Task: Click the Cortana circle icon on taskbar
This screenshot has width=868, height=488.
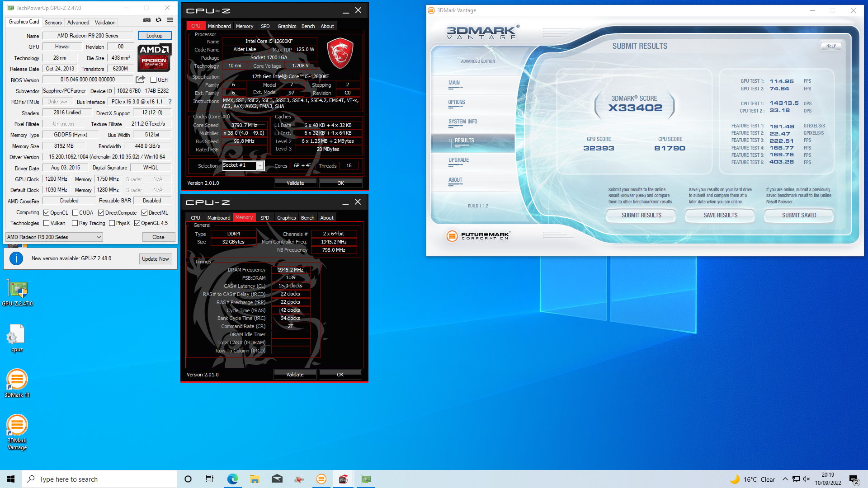Action: coord(188,479)
